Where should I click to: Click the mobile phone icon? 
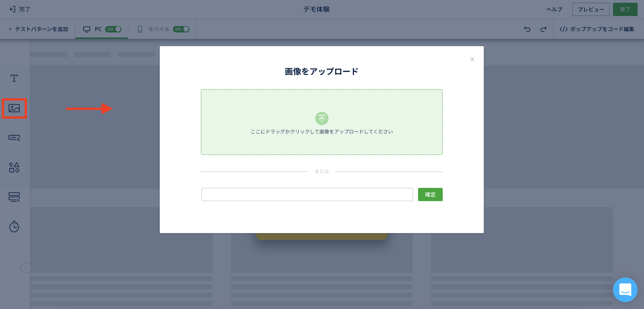pyautogui.click(x=140, y=29)
